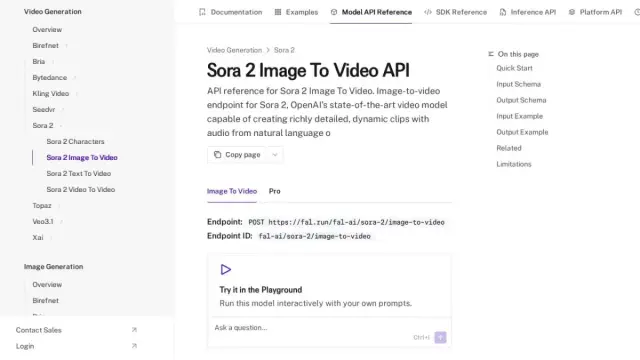This screenshot has width=640, height=360.
Task: Open the Sora 2 Video To Video page
Action: 81,189
